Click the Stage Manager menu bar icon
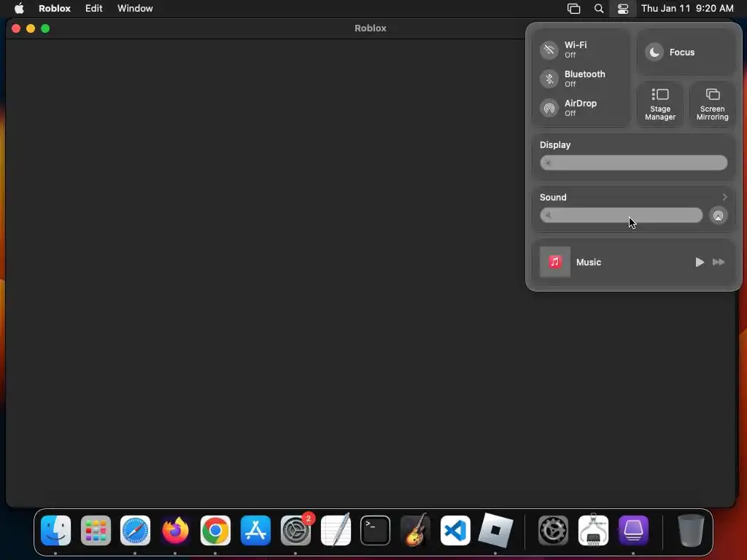The width and height of the screenshot is (747, 560). (x=573, y=9)
